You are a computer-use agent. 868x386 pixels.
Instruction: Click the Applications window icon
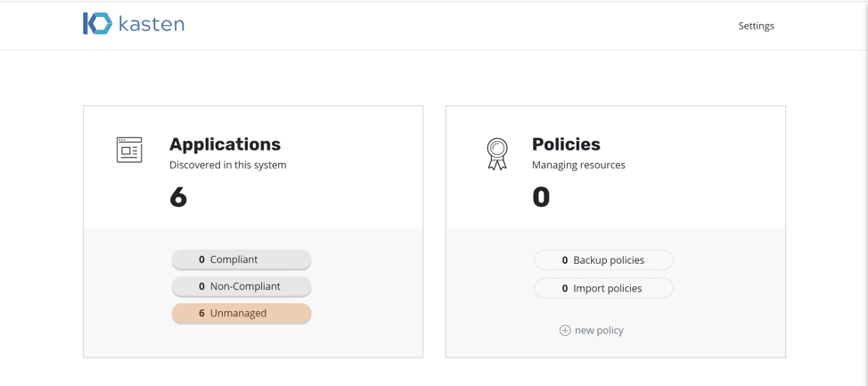(129, 150)
